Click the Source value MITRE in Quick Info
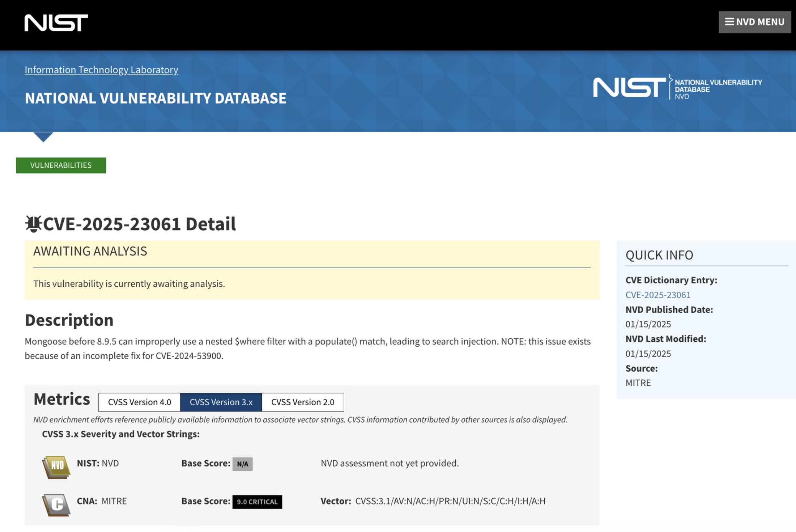796x532 pixels. [638, 383]
